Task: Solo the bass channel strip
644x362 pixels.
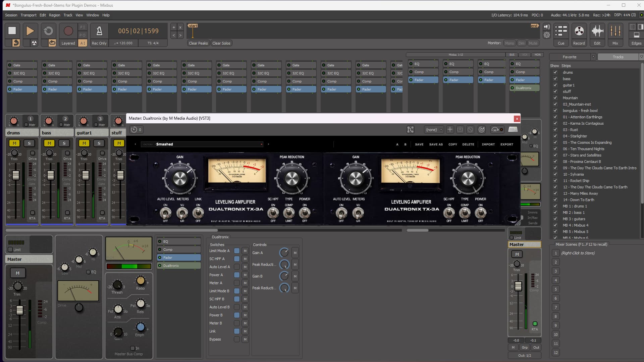Action: pos(64,143)
